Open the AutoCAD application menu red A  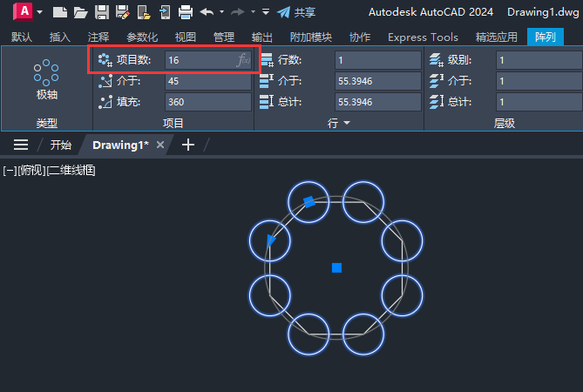coord(24,11)
